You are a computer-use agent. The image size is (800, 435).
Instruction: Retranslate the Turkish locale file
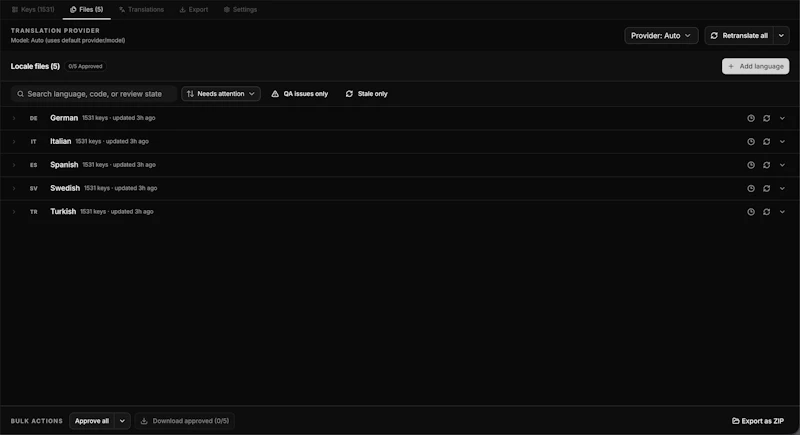point(766,212)
